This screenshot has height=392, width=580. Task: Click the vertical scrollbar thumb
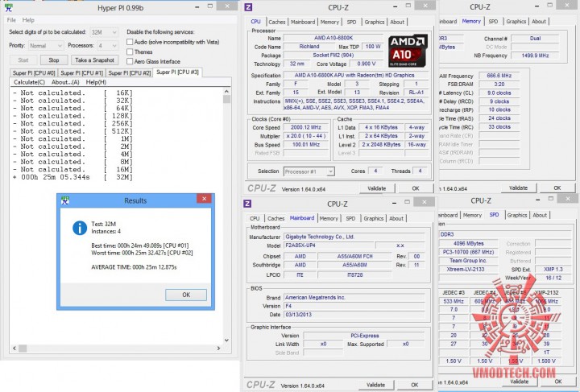click(x=226, y=99)
